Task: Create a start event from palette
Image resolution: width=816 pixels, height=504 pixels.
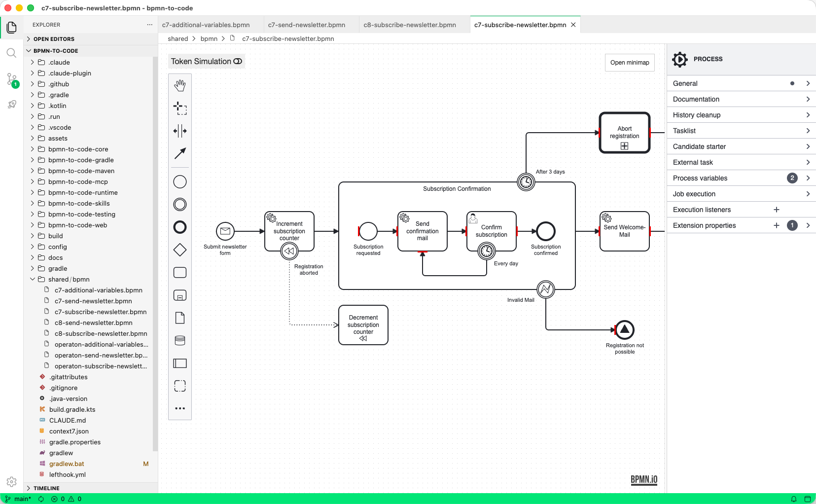Action: point(180,182)
